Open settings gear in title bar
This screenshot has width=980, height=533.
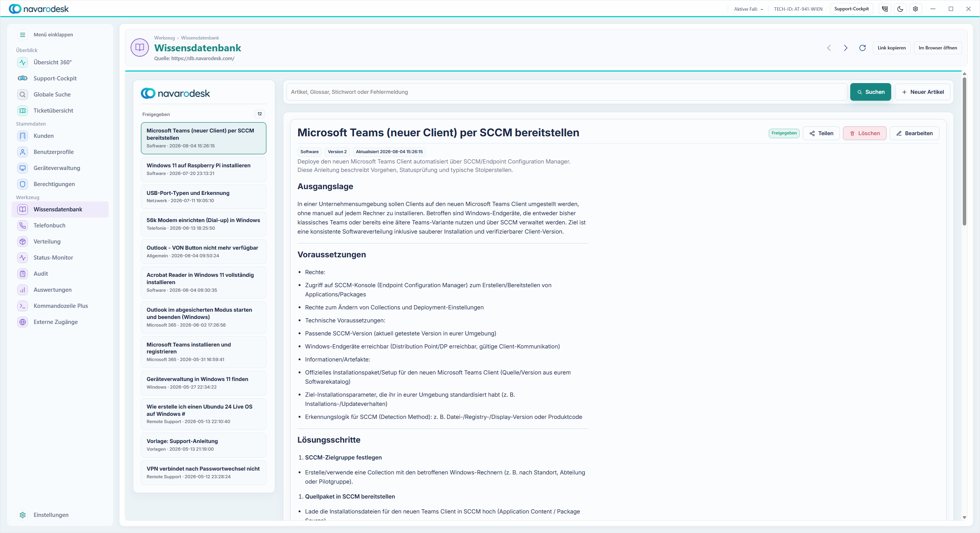[915, 9]
